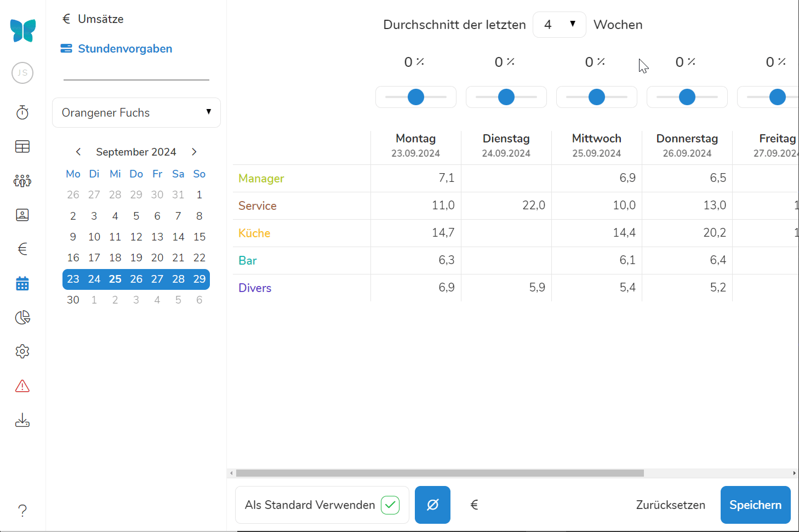799x532 pixels.
Task: Open the team members sidebar icon
Action: [22, 181]
